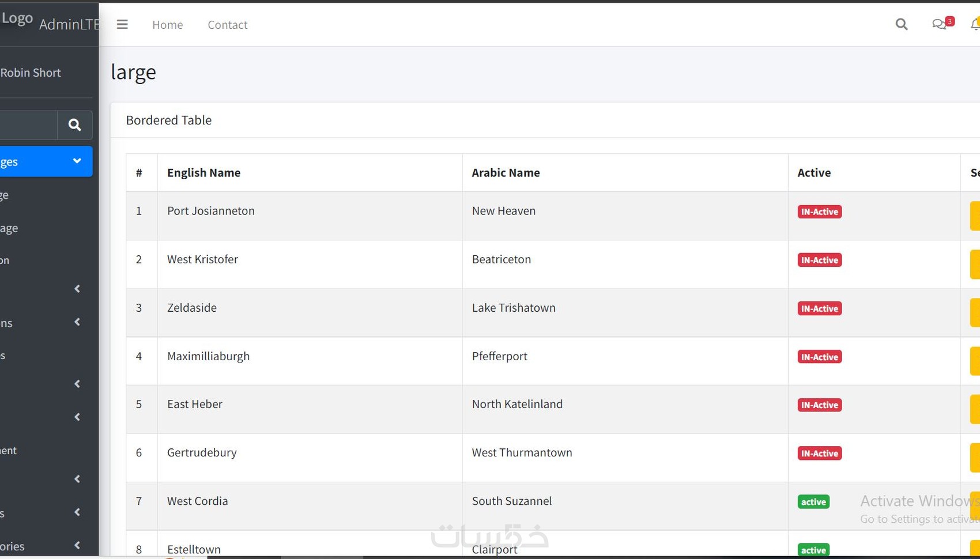Click the AdminLTE brand link
This screenshot has width=980, height=559.
click(69, 24)
